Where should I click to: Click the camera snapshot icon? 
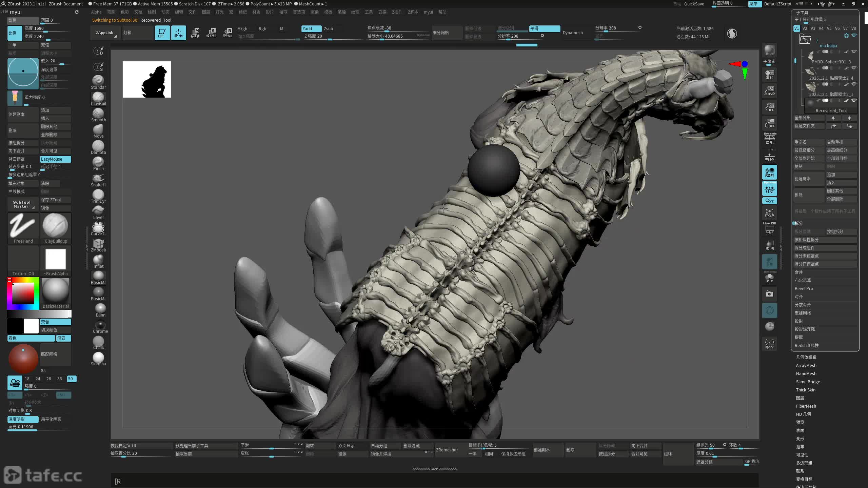[x=769, y=294]
